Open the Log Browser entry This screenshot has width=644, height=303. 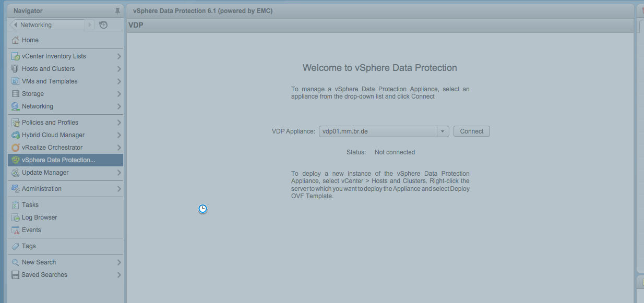pos(66,217)
